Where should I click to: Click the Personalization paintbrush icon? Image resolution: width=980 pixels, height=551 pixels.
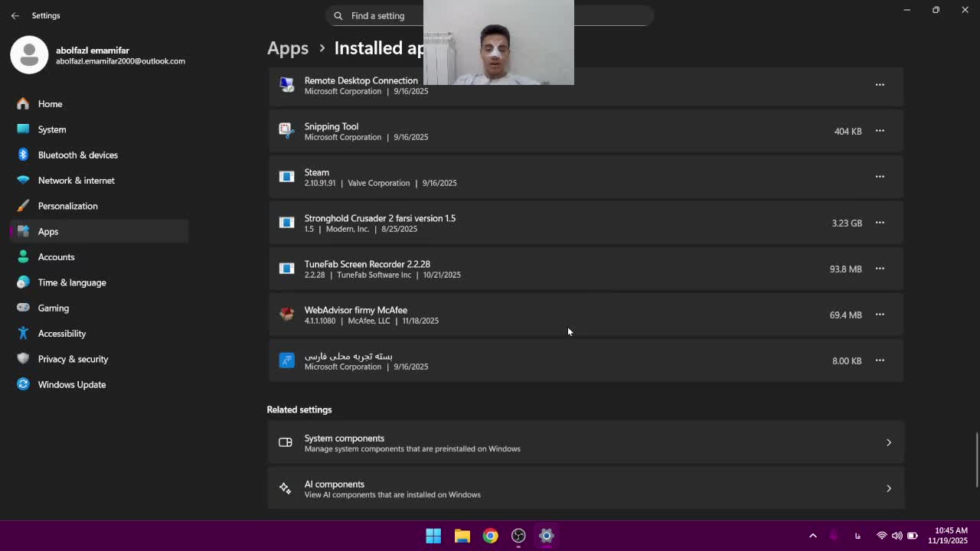[23, 206]
